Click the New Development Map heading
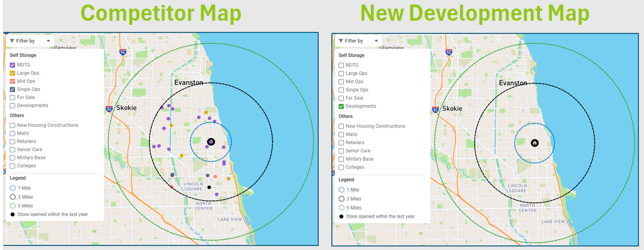Screen dimensions: 644x250 pyautogui.click(x=475, y=13)
